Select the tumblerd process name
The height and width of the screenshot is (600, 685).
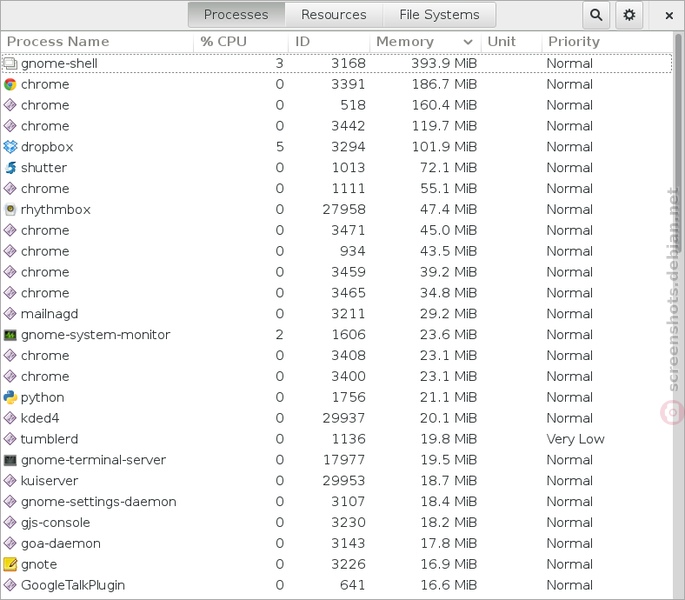click(x=49, y=439)
